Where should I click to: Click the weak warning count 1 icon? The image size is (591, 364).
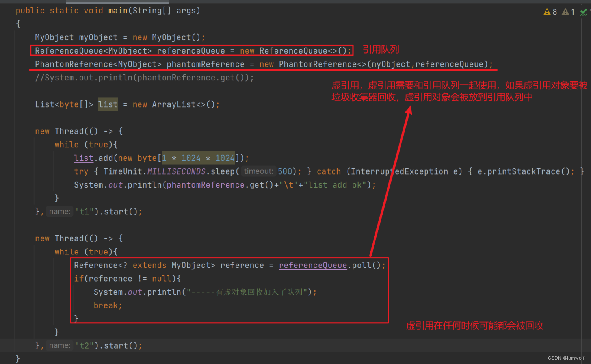tap(568, 12)
